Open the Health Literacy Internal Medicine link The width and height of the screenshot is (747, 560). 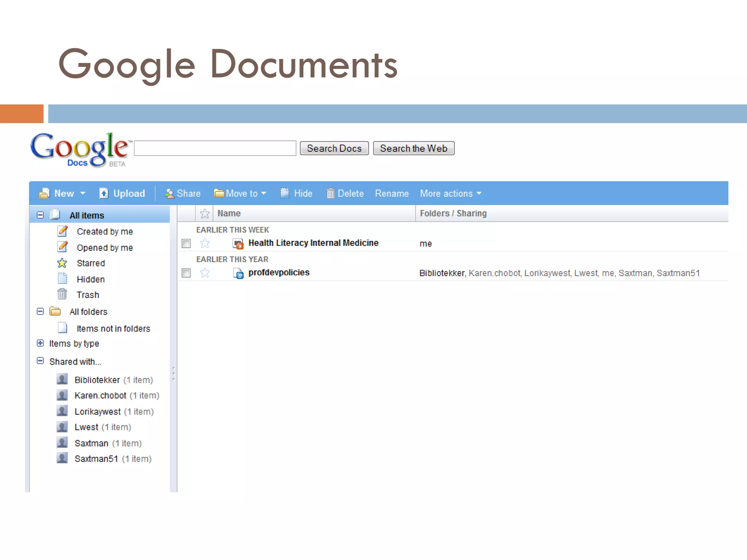(x=313, y=243)
